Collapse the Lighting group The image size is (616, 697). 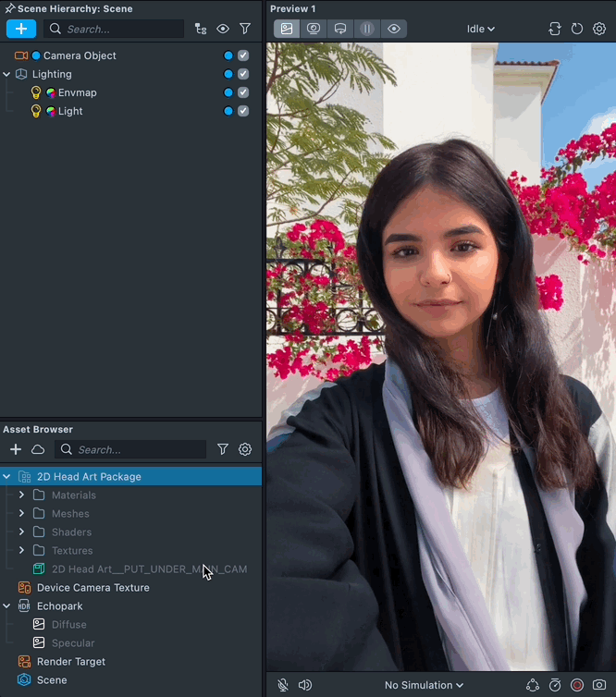pyautogui.click(x=7, y=74)
